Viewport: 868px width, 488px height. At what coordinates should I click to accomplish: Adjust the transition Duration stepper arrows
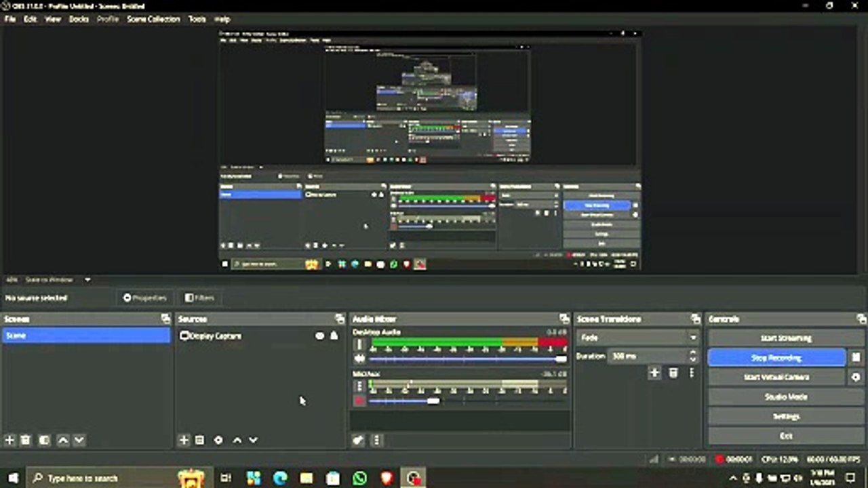point(692,356)
